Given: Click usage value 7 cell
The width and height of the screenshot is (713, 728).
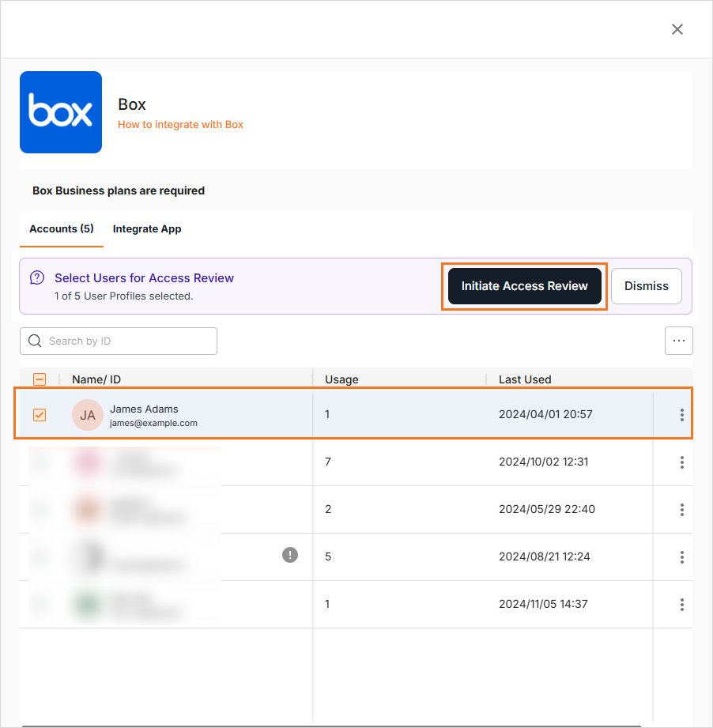Looking at the screenshot, I should coord(328,462).
